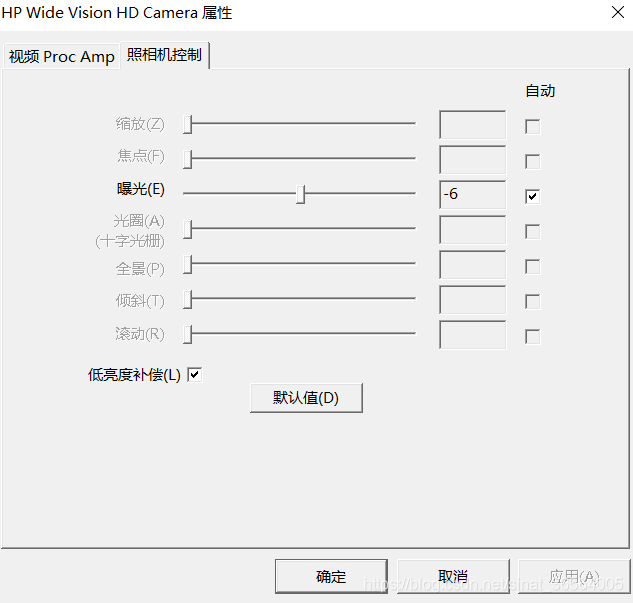Click the 滚动(R) value field
This screenshot has height=603, width=633.
(472, 335)
